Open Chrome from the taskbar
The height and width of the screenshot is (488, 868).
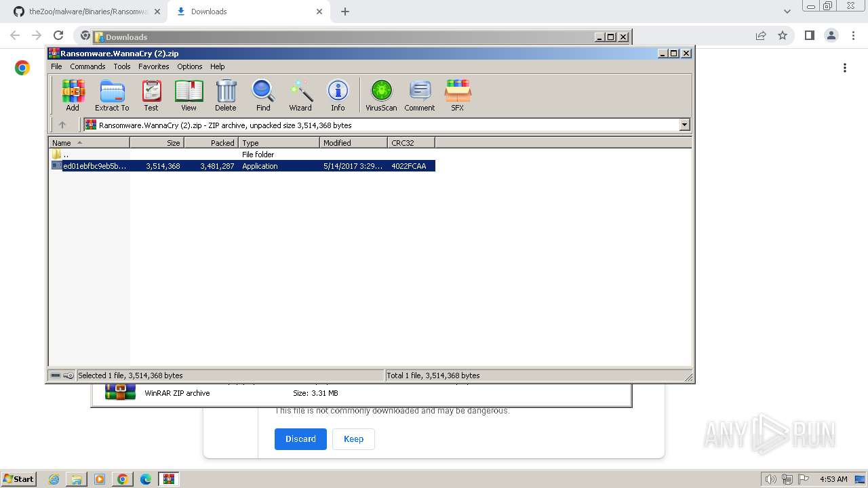pyautogui.click(x=122, y=479)
